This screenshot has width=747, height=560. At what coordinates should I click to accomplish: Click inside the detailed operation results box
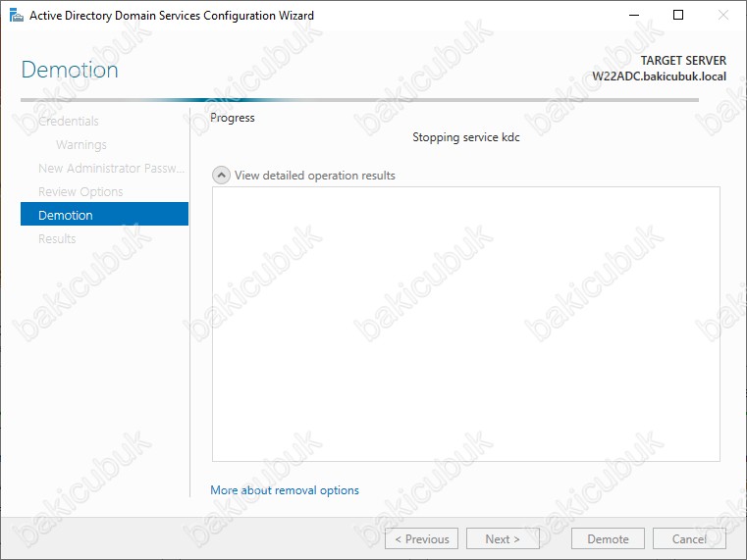coord(466,324)
